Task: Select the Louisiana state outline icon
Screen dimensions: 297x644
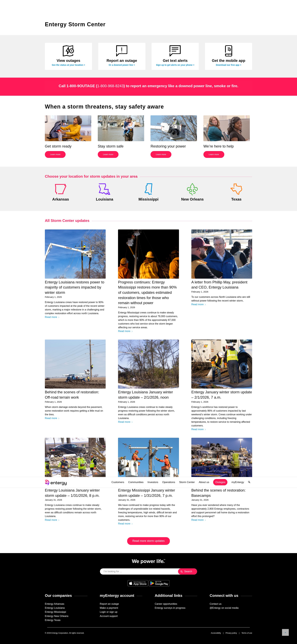Action: pyautogui.click(x=104, y=189)
